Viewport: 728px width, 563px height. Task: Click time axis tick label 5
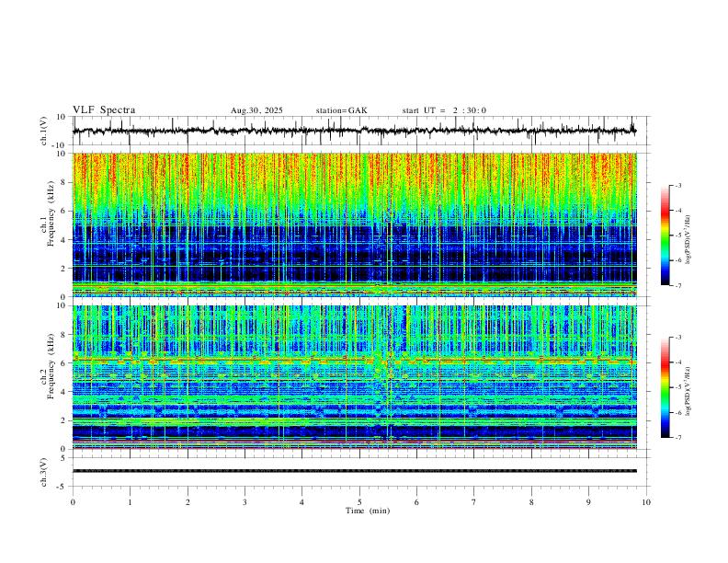click(359, 502)
